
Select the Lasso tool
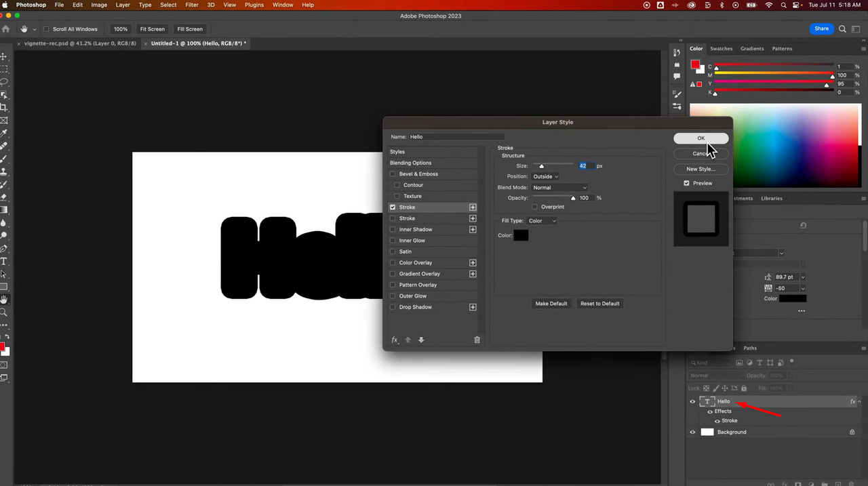[3, 82]
